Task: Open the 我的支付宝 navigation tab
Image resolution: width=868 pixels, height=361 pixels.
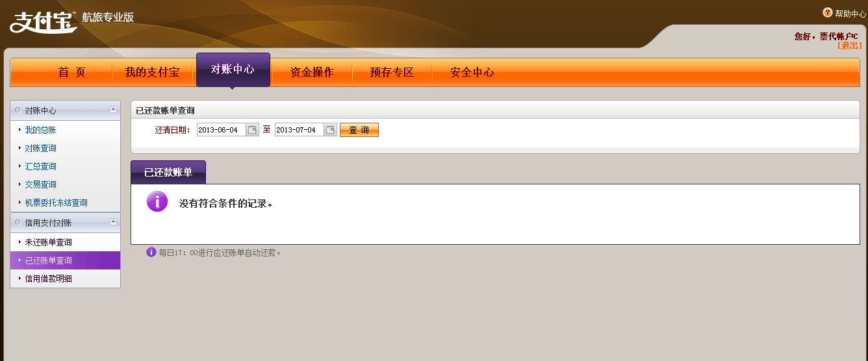Action: click(152, 72)
